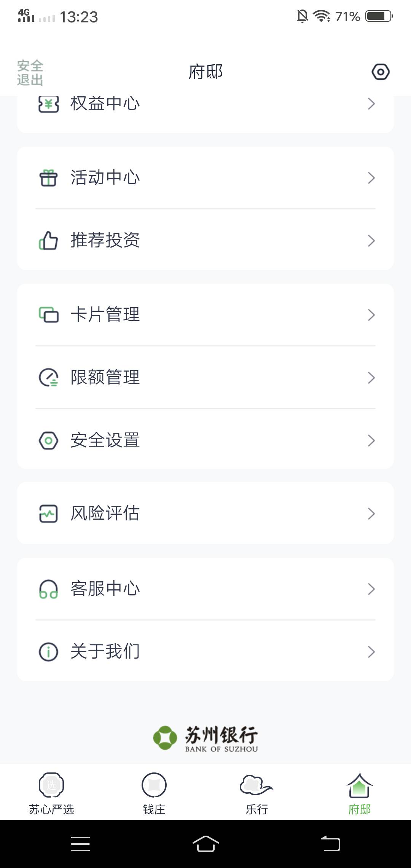Tap the gauge icon for 限额管理

[x=48, y=378]
